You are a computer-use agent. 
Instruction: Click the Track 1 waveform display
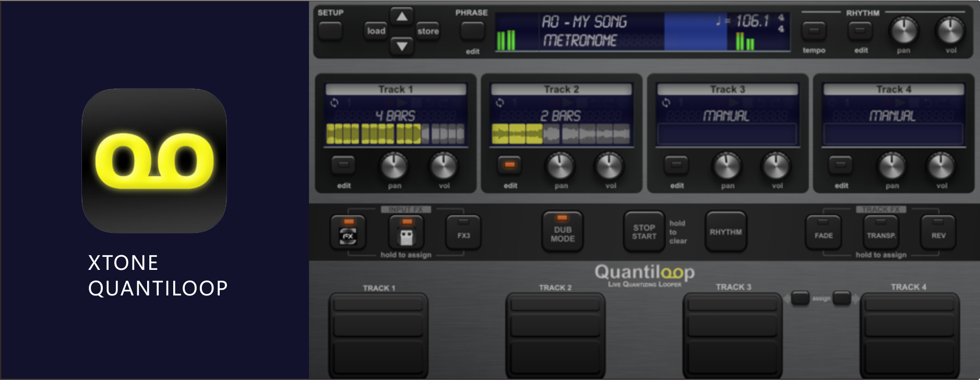coord(396,134)
